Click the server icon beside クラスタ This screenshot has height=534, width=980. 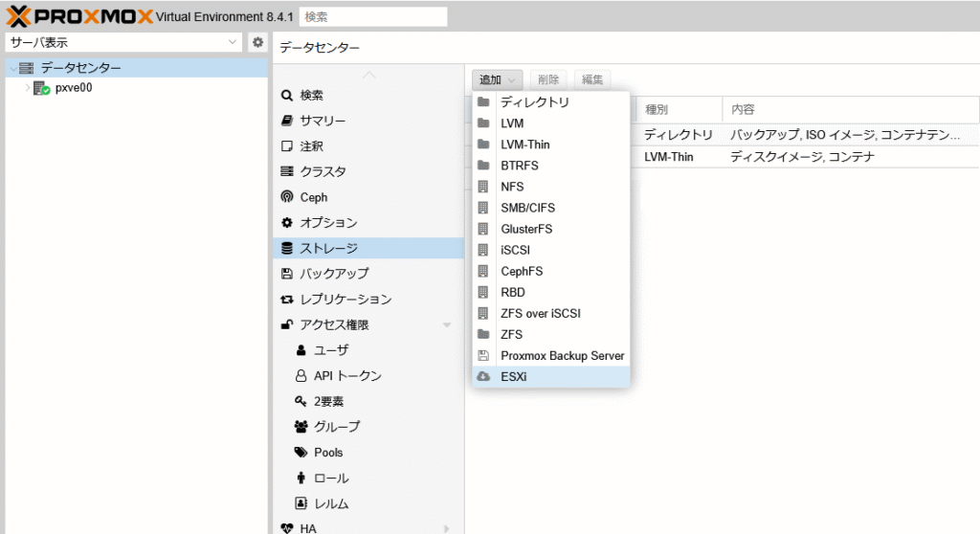pos(287,171)
